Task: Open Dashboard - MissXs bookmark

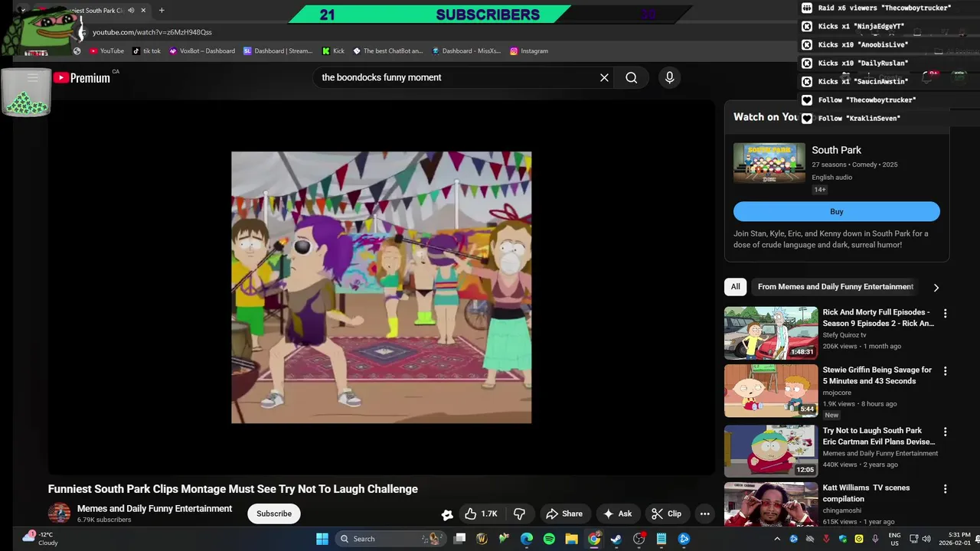Action: tap(466, 51)
